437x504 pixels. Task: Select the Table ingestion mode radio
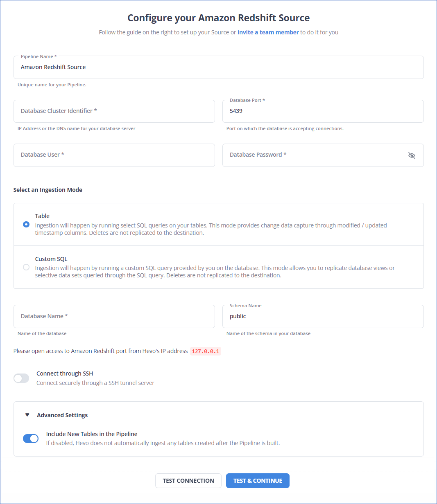pos(26,224)
